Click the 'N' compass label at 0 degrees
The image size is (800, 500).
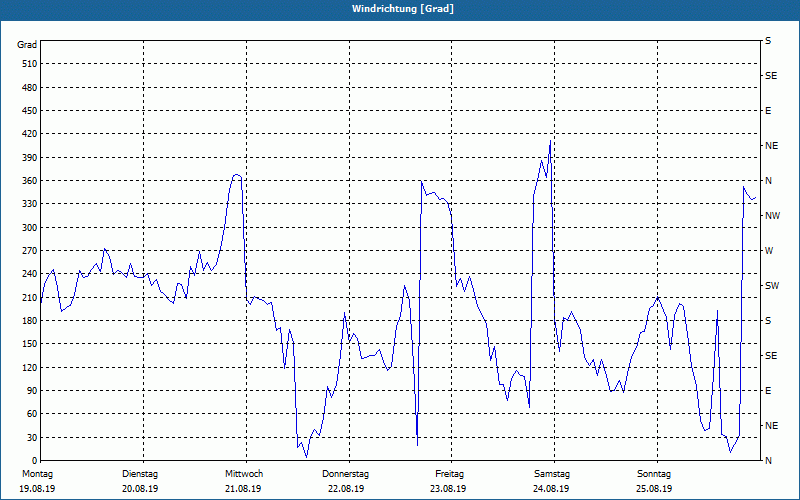[768, 461]
